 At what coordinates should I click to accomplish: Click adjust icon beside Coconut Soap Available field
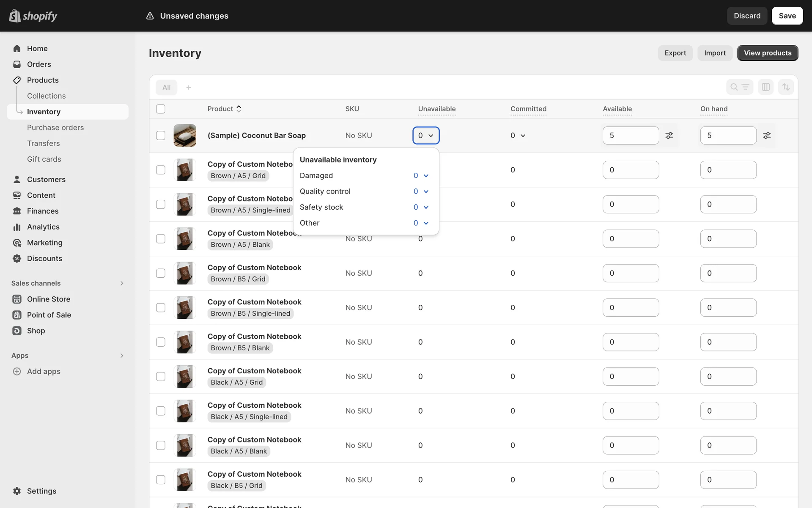669,135
